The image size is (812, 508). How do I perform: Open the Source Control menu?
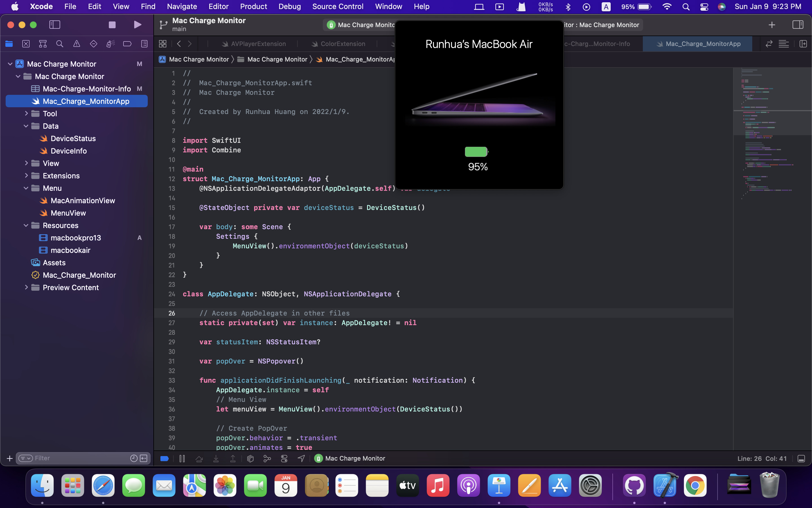337,6
